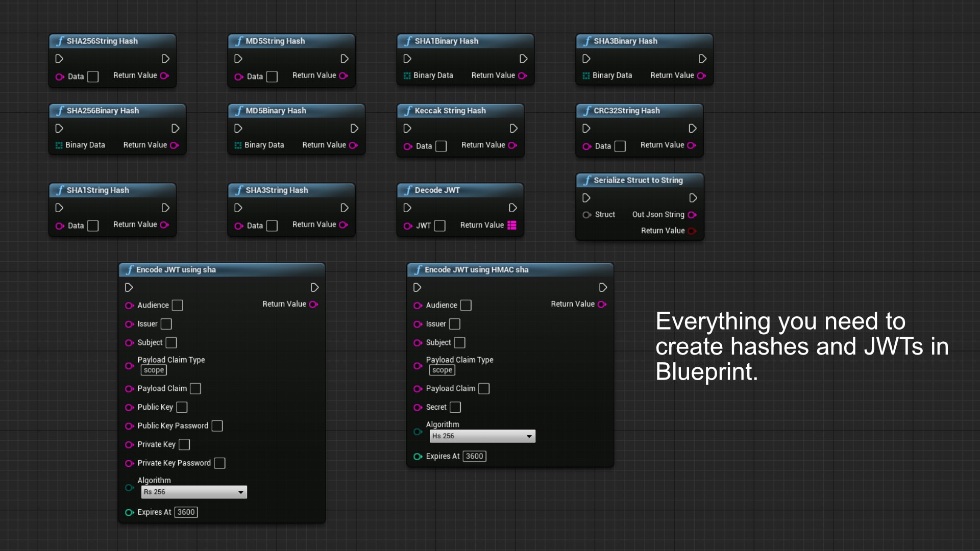The height and width of the screenshot is (551, 980).
Task: Click the function icon on SHA256String Hash node
Action: (x=60, y=41)
